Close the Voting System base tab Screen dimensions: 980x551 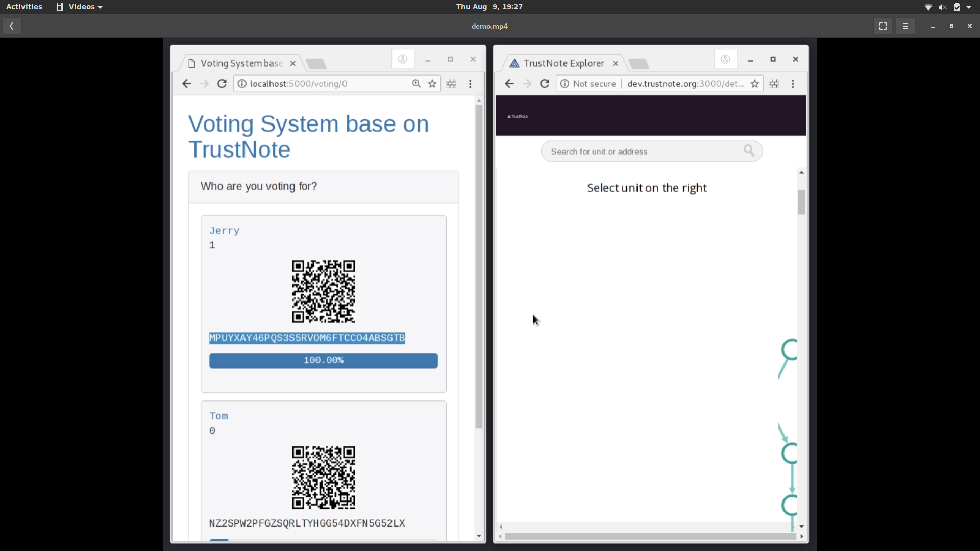(x=293, y=63)
